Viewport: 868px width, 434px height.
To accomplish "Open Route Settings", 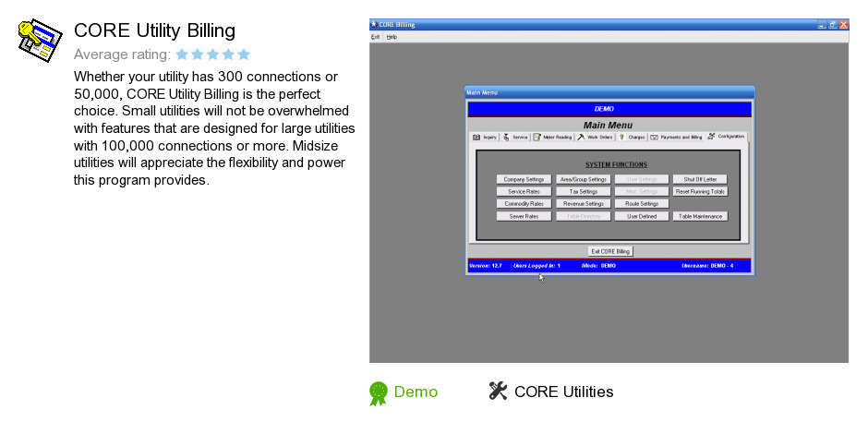I will coord(642,204).
